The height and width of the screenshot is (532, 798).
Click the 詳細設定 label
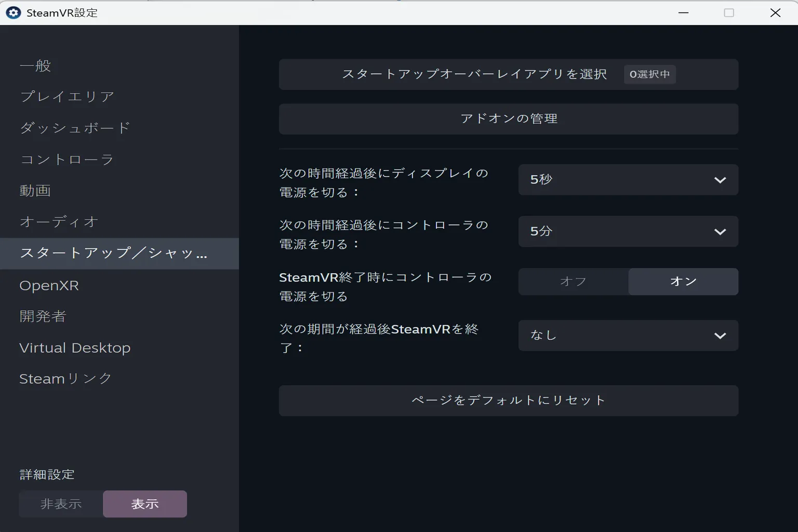pyautogui.click(x=47, y=474)
